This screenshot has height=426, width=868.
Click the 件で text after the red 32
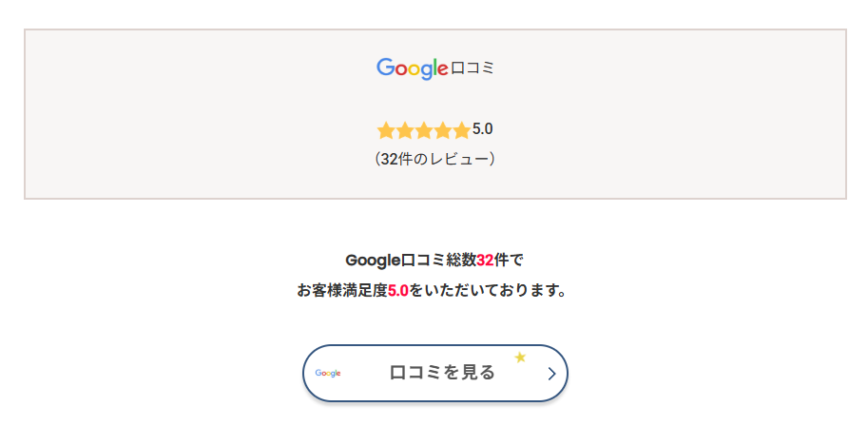(509, 261)
